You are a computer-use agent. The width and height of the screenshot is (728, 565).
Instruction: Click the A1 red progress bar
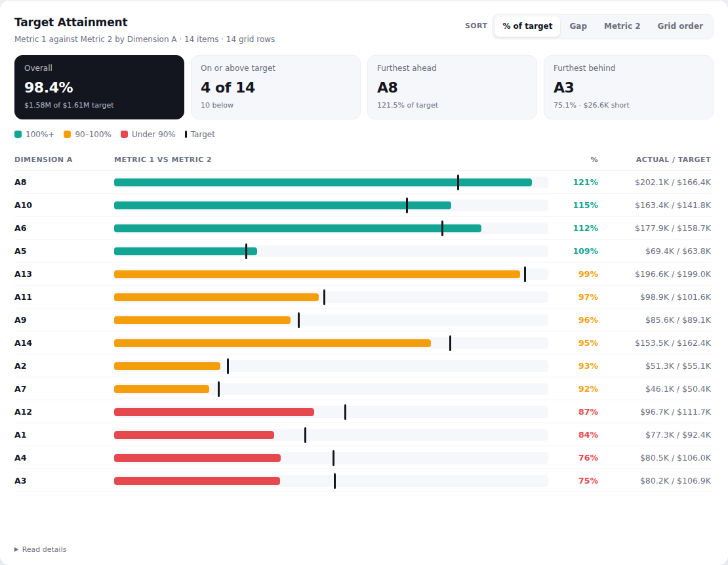click(194, 435)
